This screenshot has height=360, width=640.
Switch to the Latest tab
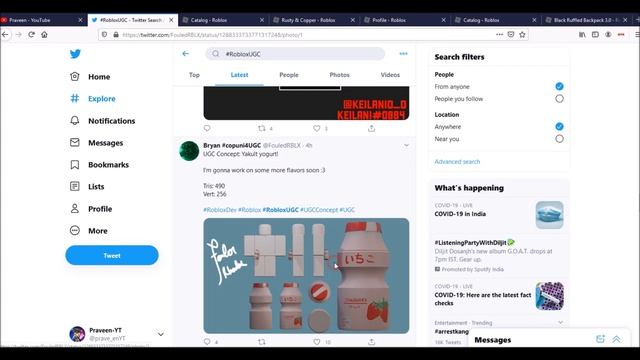239,75
